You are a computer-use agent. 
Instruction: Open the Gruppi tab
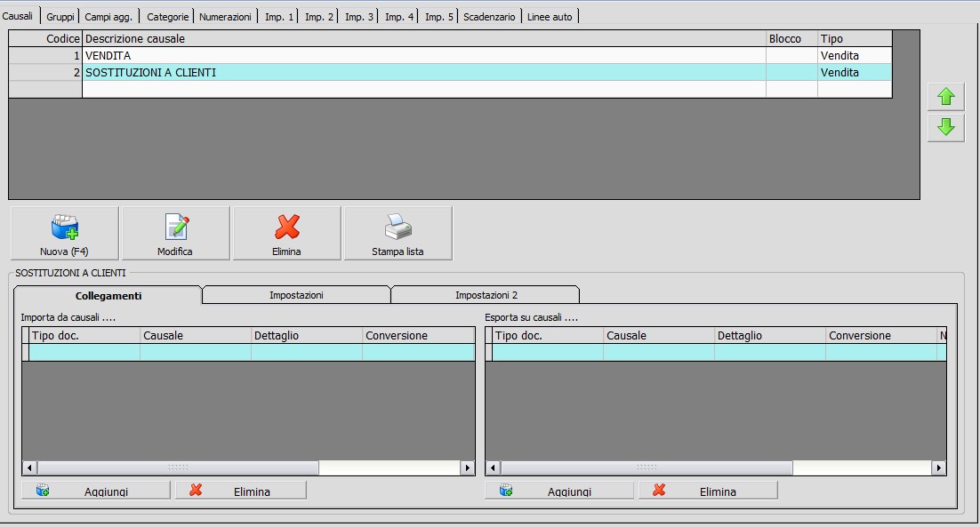click(x=60, y=17)
